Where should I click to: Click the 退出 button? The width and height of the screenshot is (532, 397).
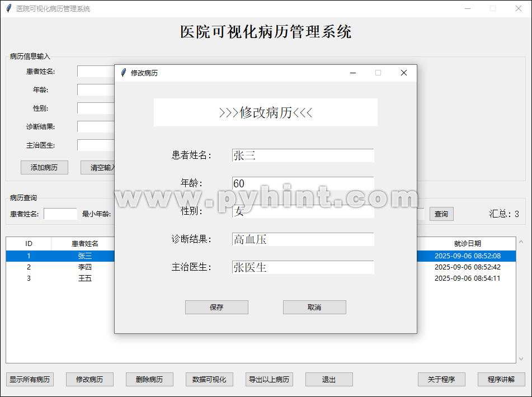point(329,379)
